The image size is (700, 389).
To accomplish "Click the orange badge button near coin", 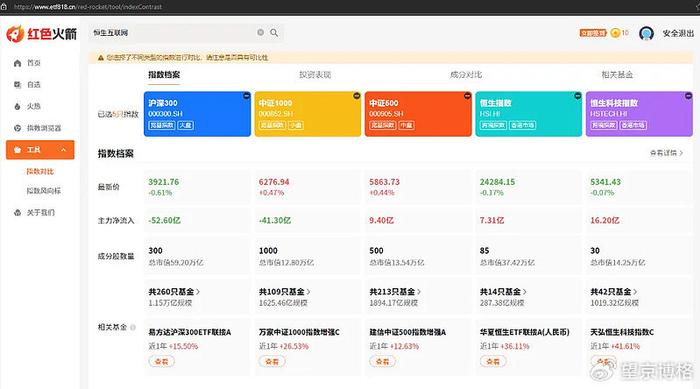I will pos(593,33).
